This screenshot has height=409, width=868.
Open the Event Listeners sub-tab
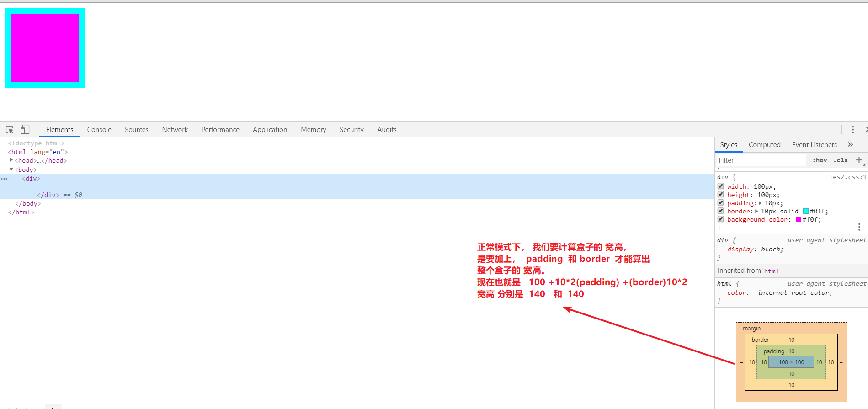(815, 145)
